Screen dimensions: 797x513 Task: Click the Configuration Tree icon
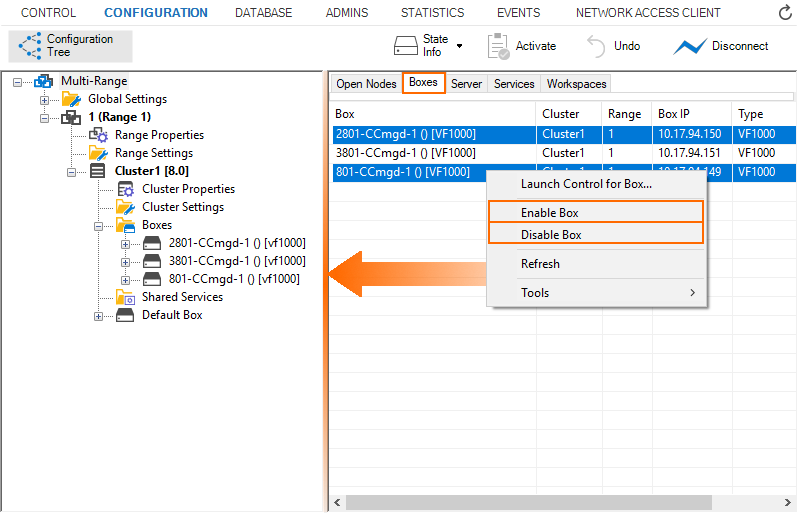pyautogui.click(x=30, y=46)
